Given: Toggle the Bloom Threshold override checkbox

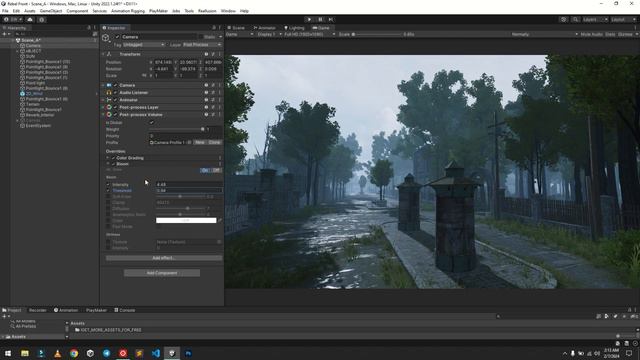Looking at the screenshot, I should pyautogui.click(x=108, y=191).
